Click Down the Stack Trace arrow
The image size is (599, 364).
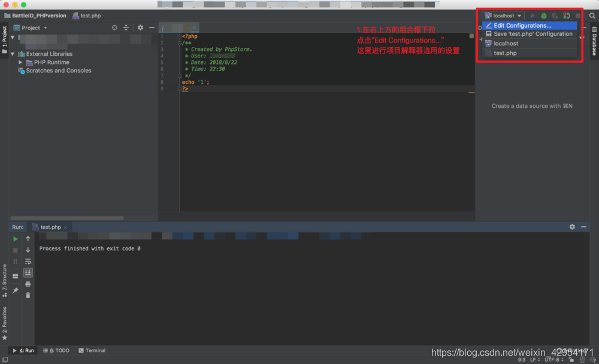click(28, 250)
